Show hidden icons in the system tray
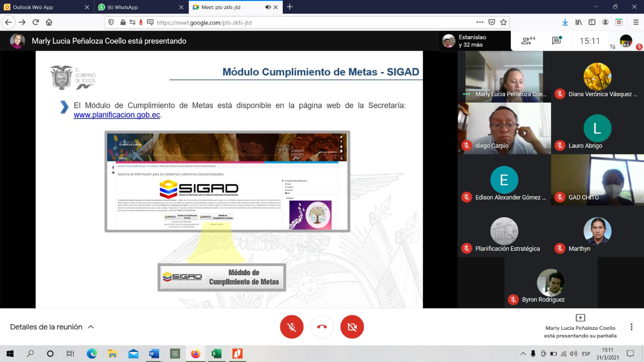Image resolution: width=644 pixels, height=362 pixels. coord(523,353)
